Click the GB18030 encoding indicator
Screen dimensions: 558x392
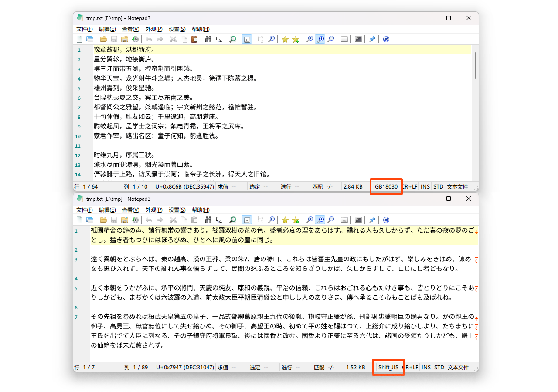(386, 186)
